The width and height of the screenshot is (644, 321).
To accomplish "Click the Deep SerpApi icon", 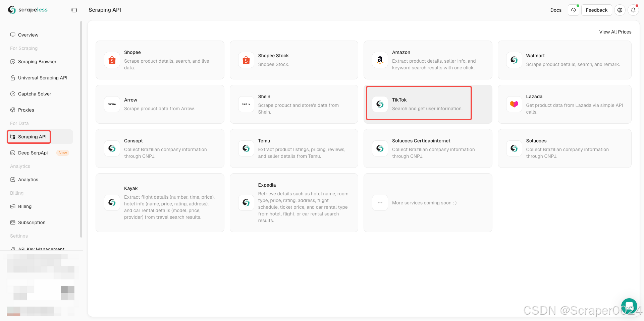I will click(13, 153).
